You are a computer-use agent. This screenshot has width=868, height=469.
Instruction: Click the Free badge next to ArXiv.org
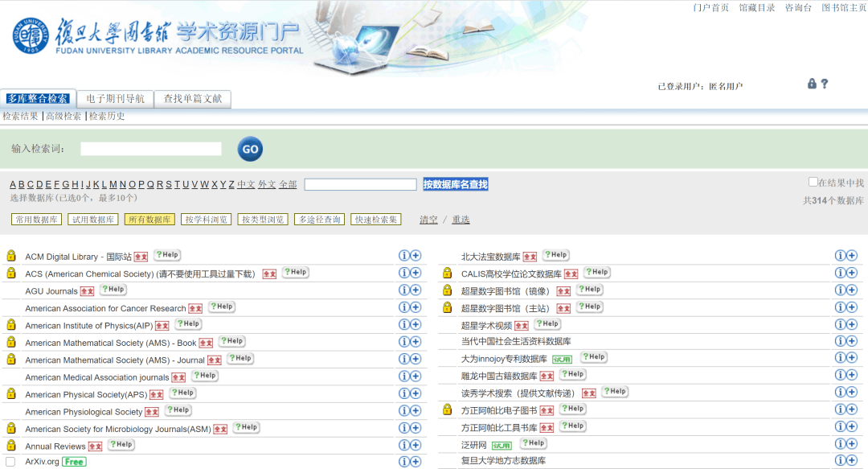(x=74, y=462)
